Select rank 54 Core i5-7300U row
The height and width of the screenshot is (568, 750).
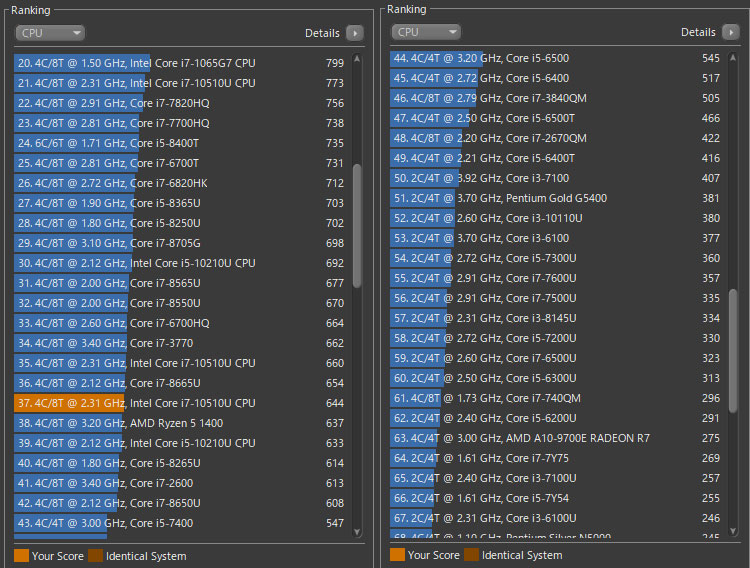coord(557,258)
